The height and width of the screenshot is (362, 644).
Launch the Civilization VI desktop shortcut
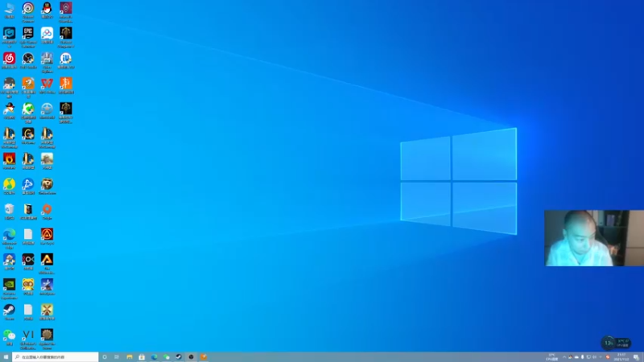pos(28,338)
